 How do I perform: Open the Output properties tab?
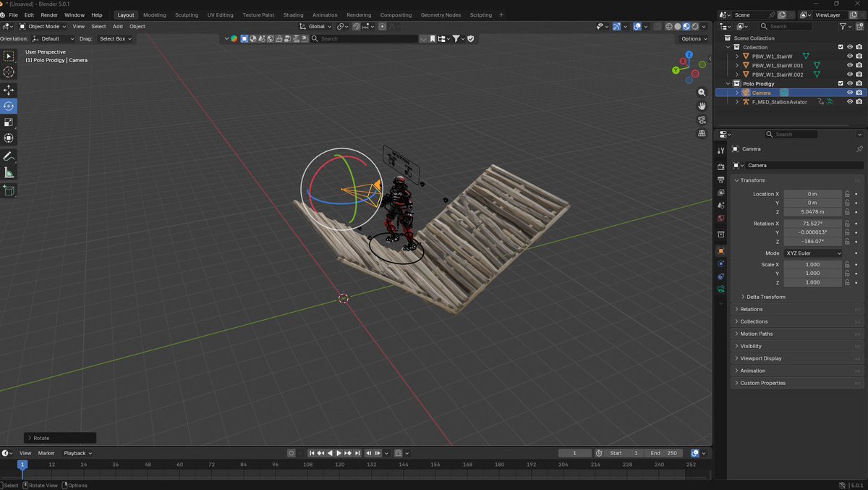(720, 179)
